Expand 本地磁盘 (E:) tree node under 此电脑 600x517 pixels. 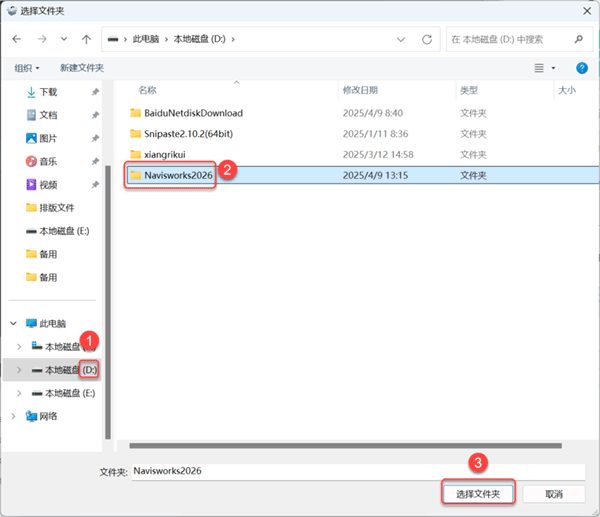19,393
